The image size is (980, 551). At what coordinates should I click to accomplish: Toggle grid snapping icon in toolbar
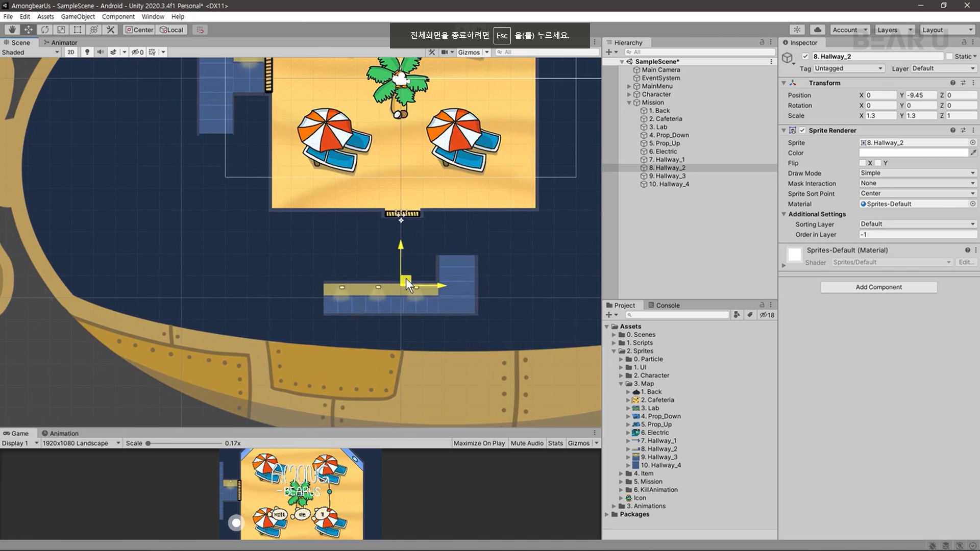pos(200,30)
